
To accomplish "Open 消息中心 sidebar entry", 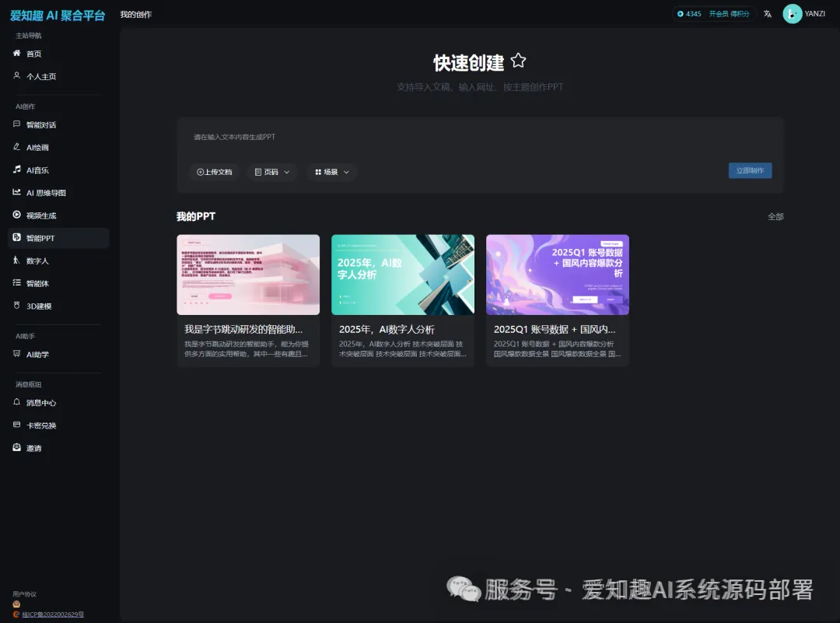I will [x=58, y=403].
